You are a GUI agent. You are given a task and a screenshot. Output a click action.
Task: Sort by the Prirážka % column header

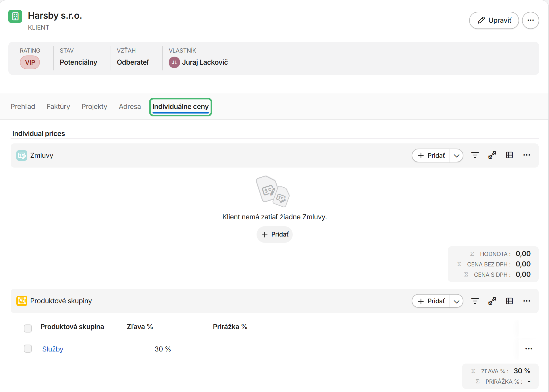(x=230, y=327)
